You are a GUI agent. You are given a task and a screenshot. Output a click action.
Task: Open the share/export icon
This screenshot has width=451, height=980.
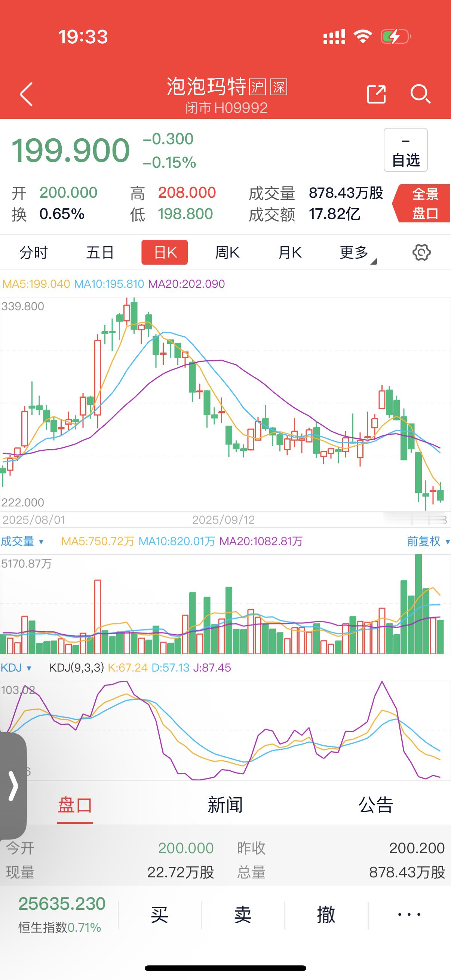tap(377, 94)
